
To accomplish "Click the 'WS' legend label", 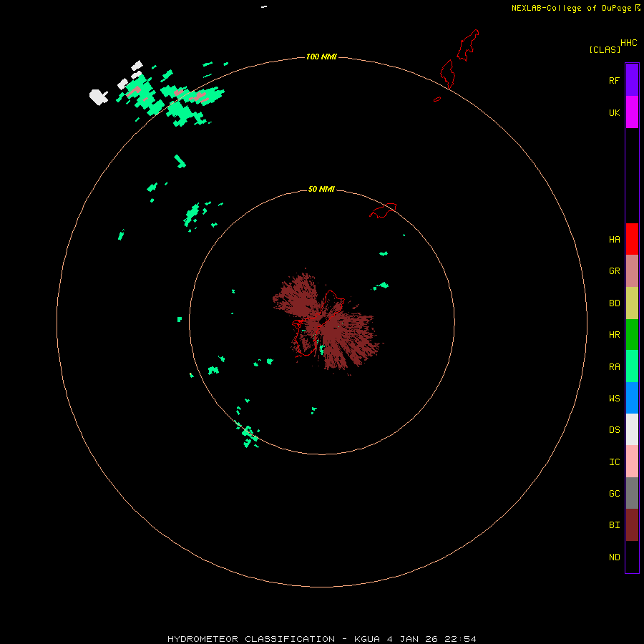I will (x=614, y=398).
